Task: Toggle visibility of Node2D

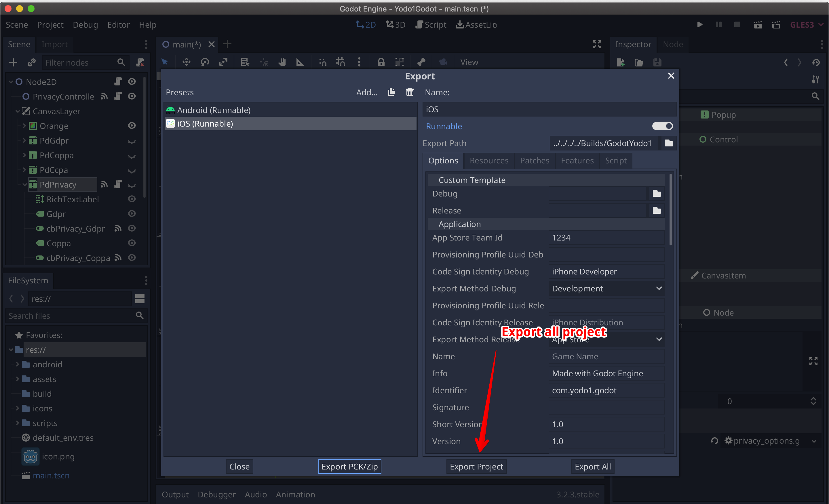Action: pos(132,82)
